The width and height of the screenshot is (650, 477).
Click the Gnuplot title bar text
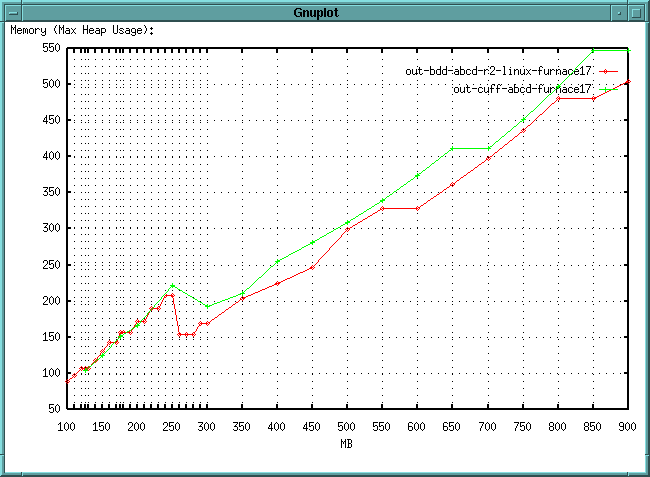[x=324, y=10]
